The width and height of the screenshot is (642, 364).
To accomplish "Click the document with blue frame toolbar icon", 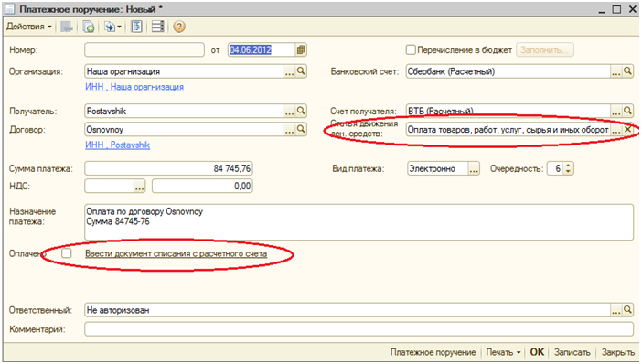I will click(136, 27).
